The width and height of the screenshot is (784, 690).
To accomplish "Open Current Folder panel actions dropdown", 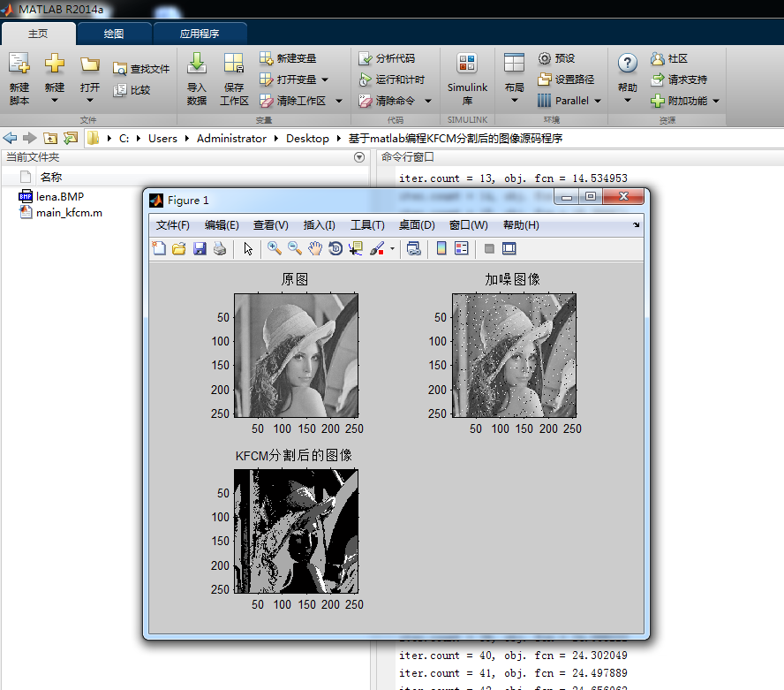I will pos(359,157).
